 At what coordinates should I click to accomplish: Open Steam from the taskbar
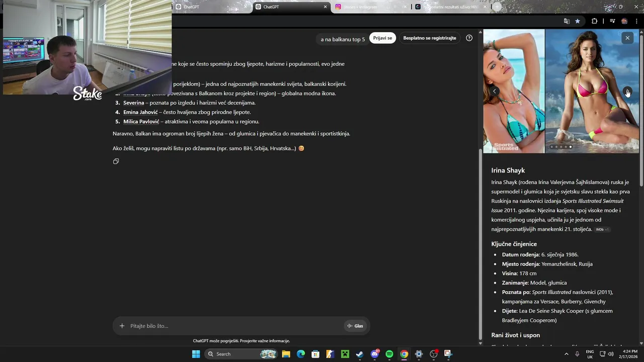360,354
